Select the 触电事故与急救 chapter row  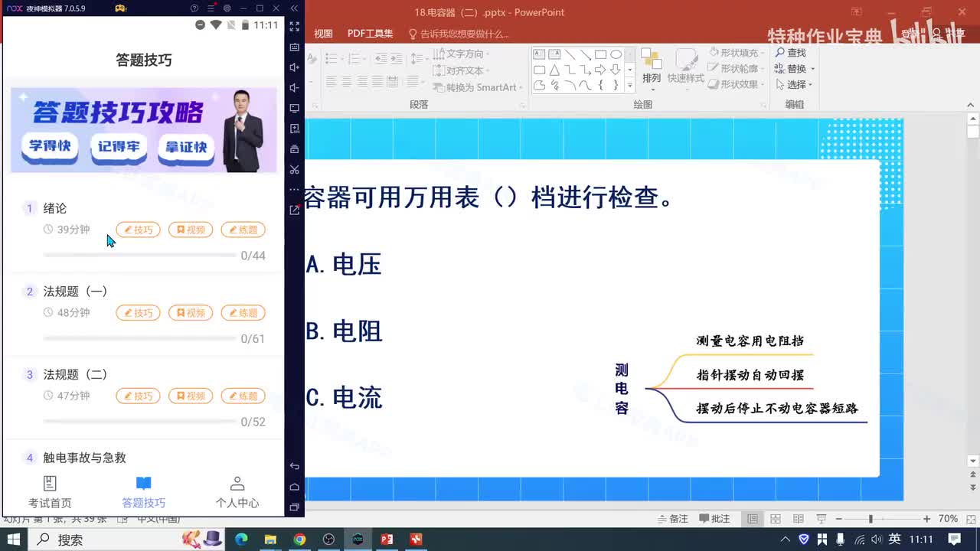(x=144, y=458)
